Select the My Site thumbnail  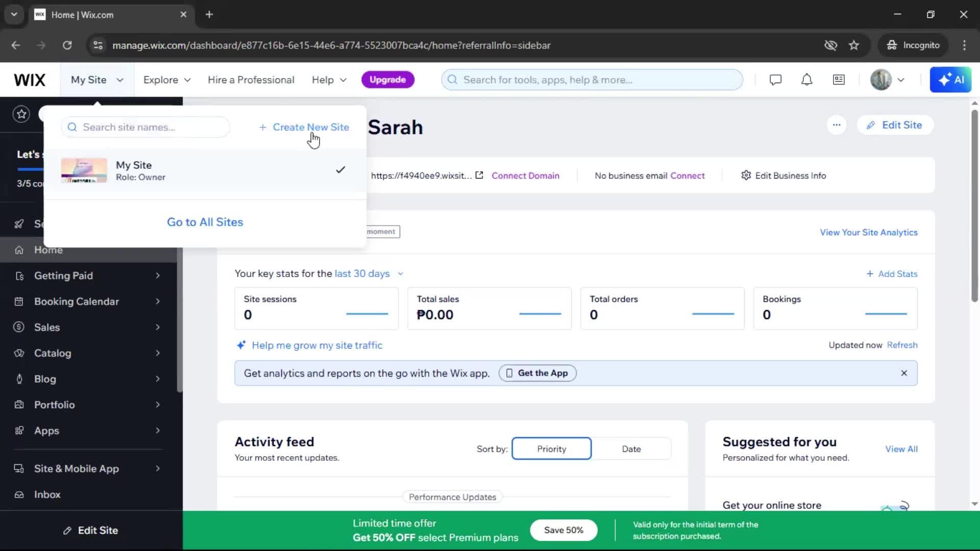point(84,170)
